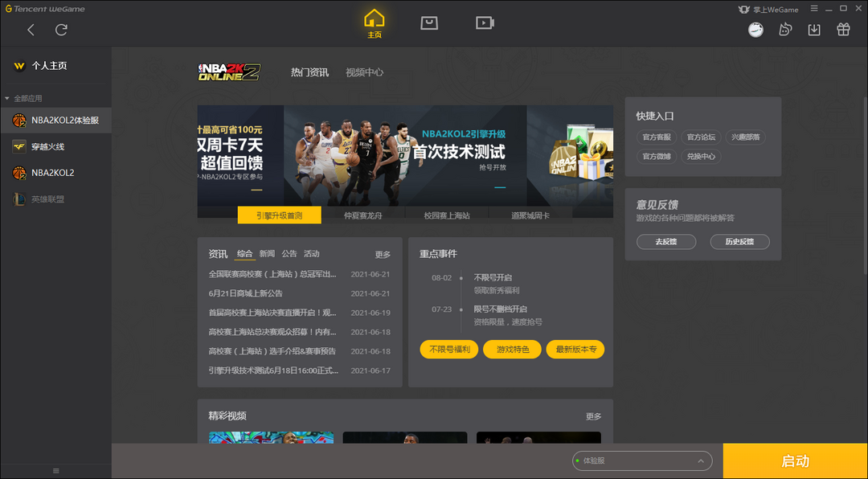The height and width of the screenshot is (479, 868).
Task: Click the 游戏特色 button
Action: coord(512,350)
